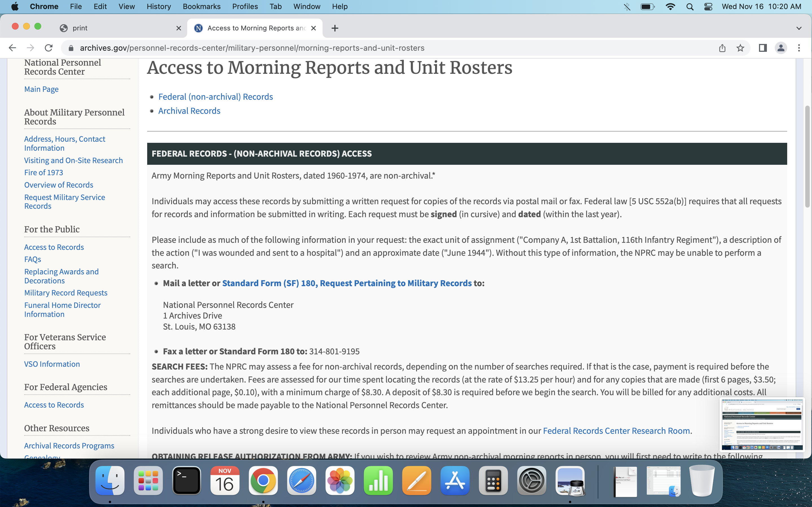The image size is (812, 507).
Task: Open the History menu
Action: coord(158,6)
